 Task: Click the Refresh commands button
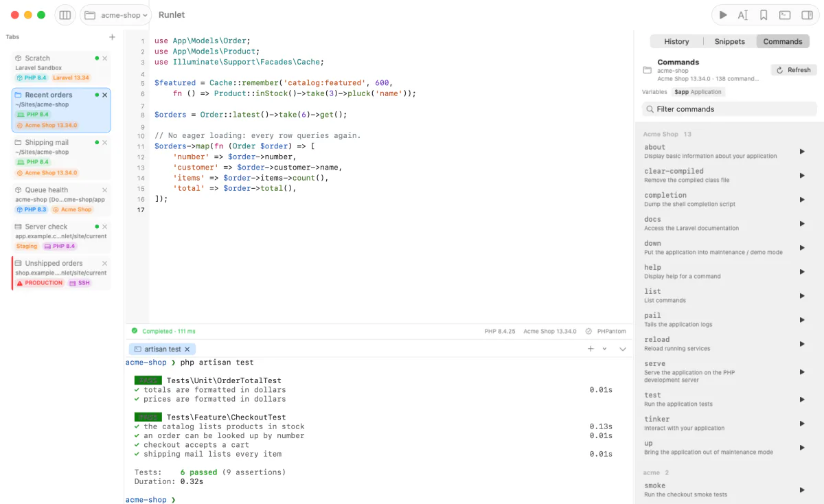coord(794,70)
